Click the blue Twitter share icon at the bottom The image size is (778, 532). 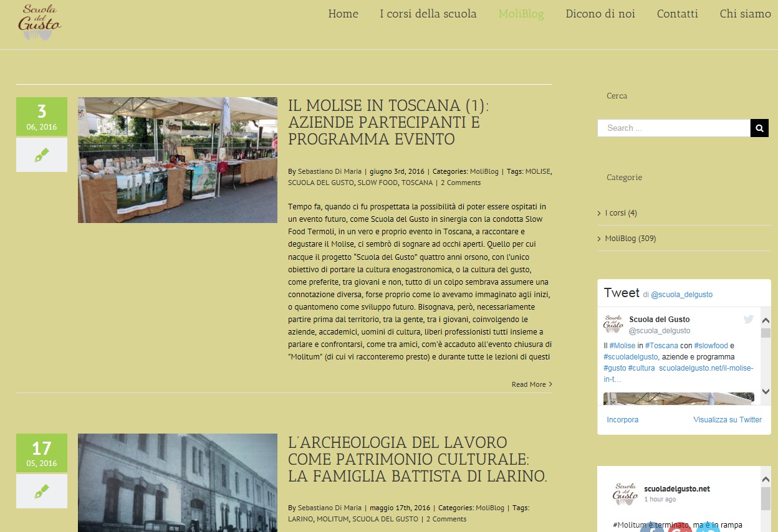(708, 530)
